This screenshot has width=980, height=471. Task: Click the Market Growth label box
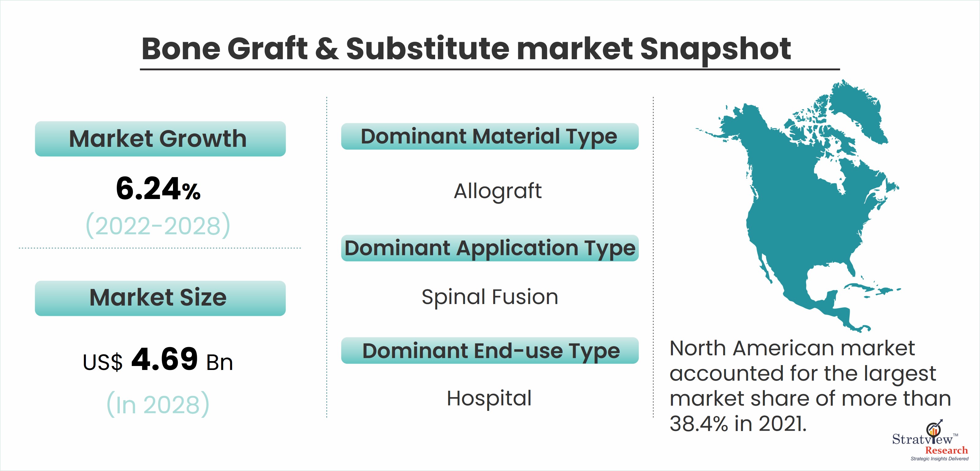[x=160, y=139]
